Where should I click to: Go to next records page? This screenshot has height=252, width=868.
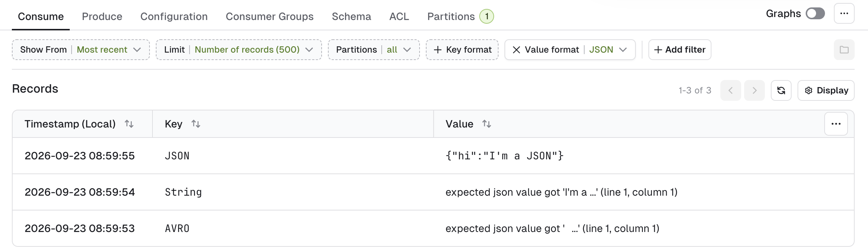(x=754, y=90)
